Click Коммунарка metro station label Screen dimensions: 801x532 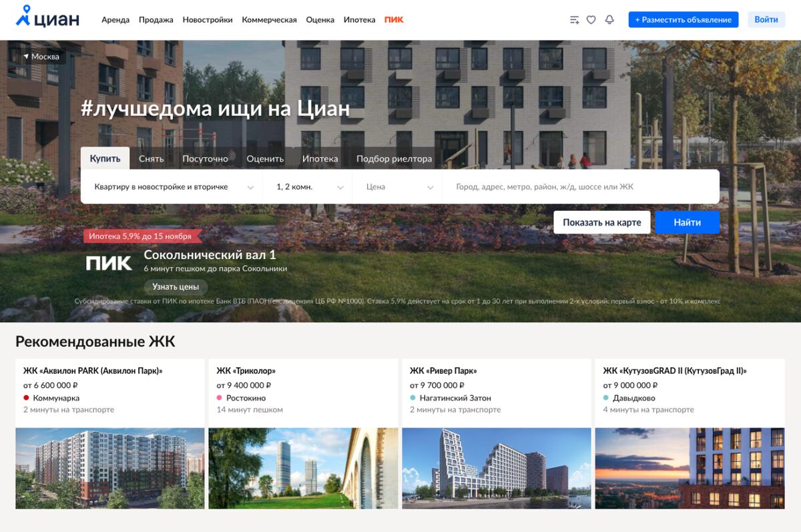pyautogui.click(x=56, y=398)
